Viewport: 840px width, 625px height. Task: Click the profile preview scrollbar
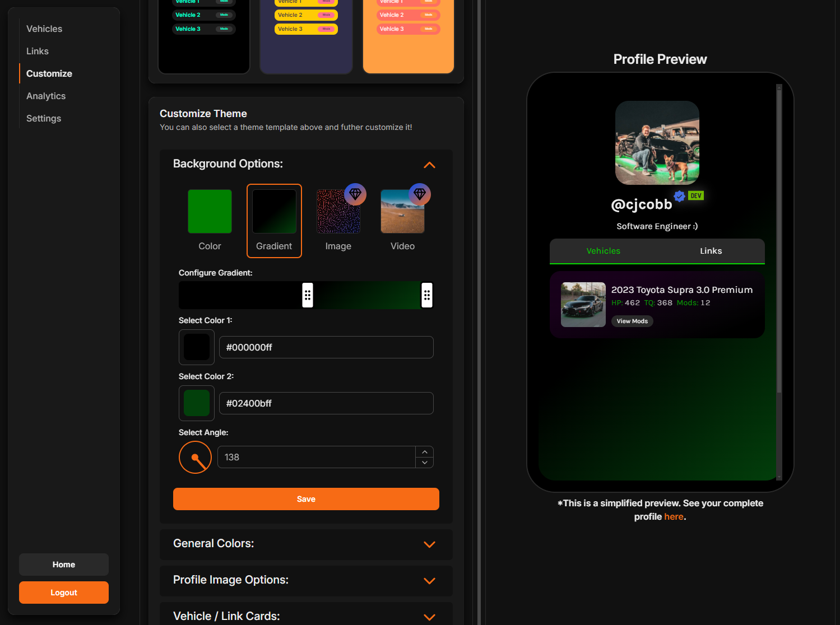coord(779,241)
